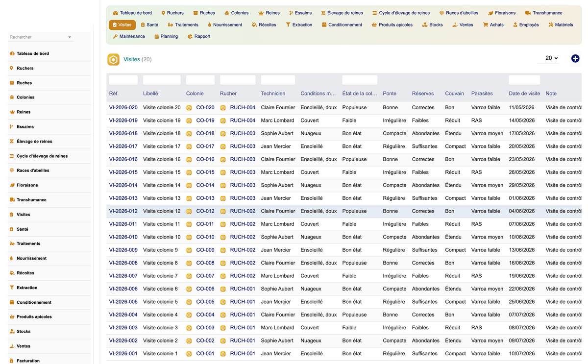Open Conditionnement in top navigation
The width and height of the screenshot is (588, 364).
342,24
